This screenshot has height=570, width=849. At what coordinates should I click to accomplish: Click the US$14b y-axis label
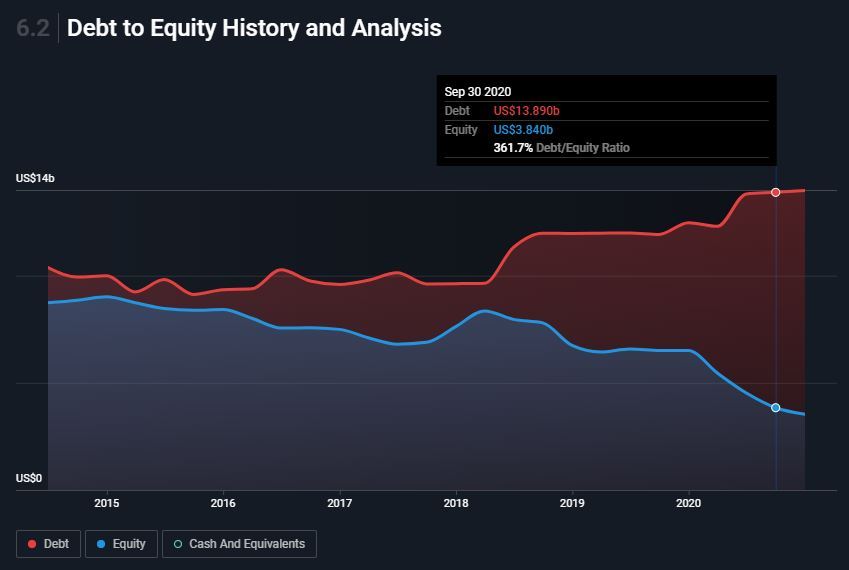(35, 178)
